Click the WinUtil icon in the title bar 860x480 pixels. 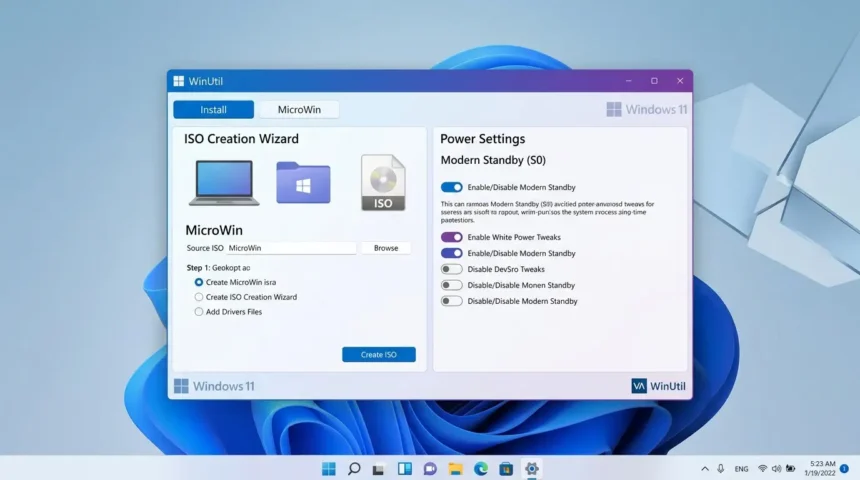[x=178, y=81]
